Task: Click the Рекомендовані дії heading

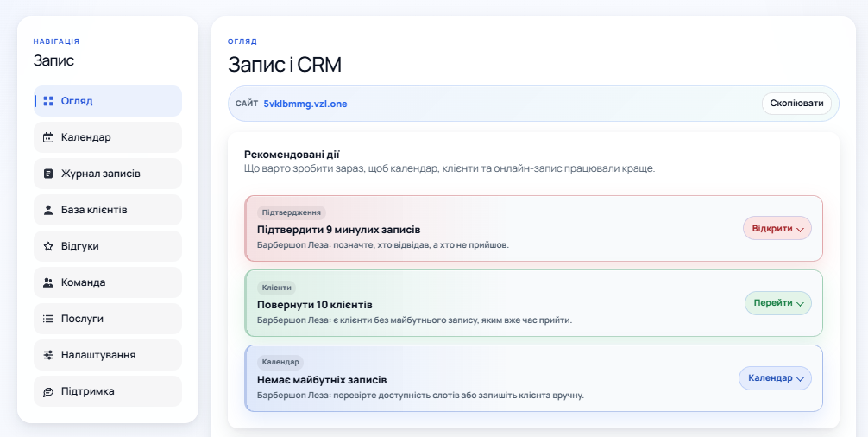Action: [292, 154]
